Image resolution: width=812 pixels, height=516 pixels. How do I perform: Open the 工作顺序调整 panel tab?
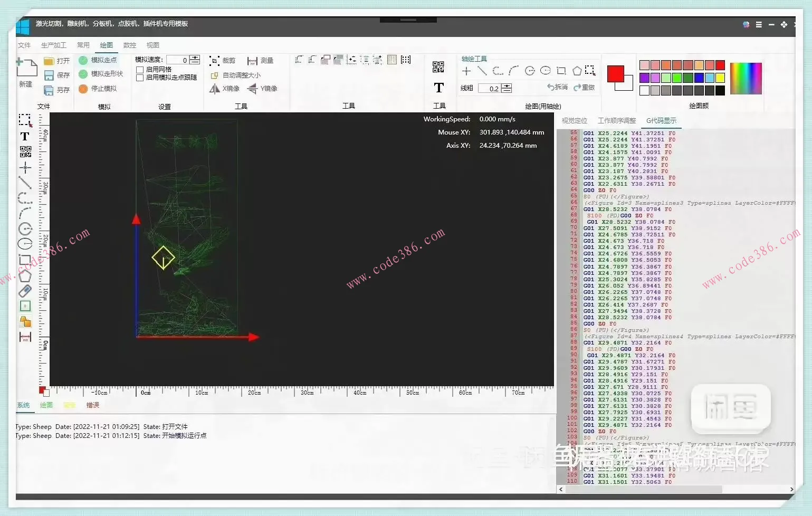(x=616, y=121)
